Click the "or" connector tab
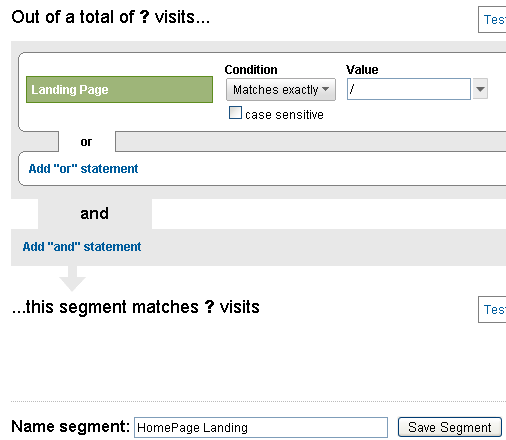The height and width of the screenshot is (440, 506). 87,142
